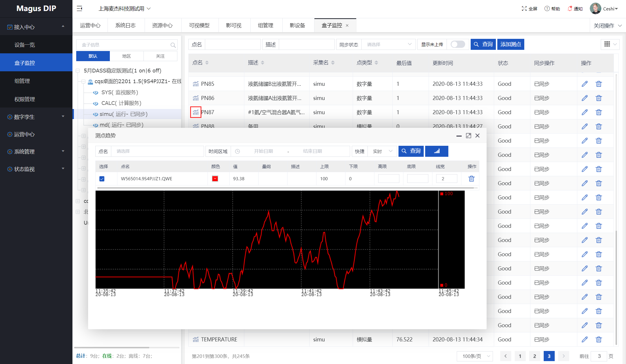Open the 快捷 实时 dropdown

382,151
